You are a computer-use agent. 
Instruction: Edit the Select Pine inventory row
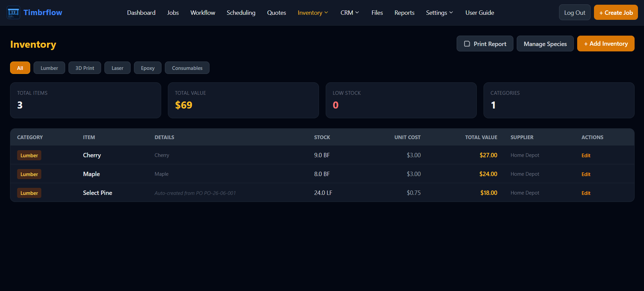click(586, 193)
